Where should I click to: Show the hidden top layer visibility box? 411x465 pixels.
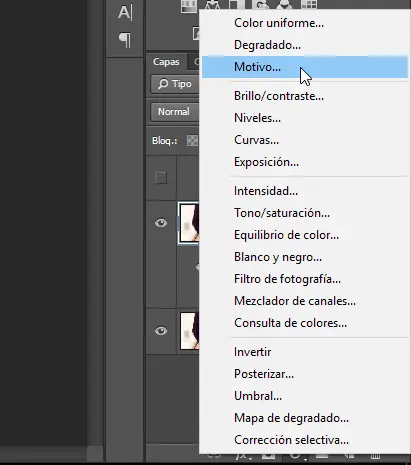coord(161,178)
